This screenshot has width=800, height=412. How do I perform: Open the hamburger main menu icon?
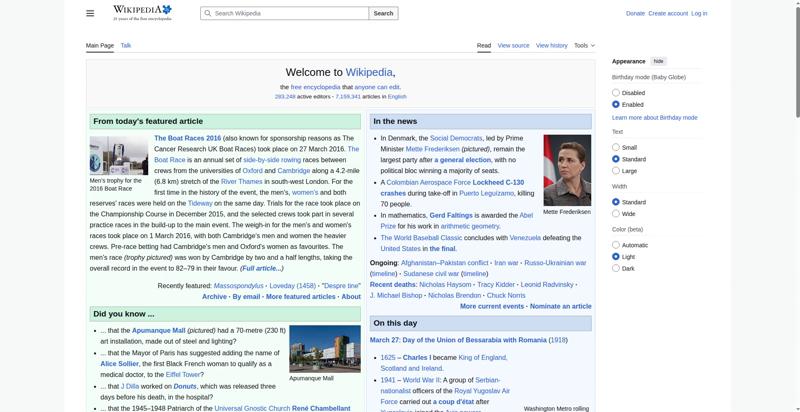pyautogui.click(x=90, y=13)
